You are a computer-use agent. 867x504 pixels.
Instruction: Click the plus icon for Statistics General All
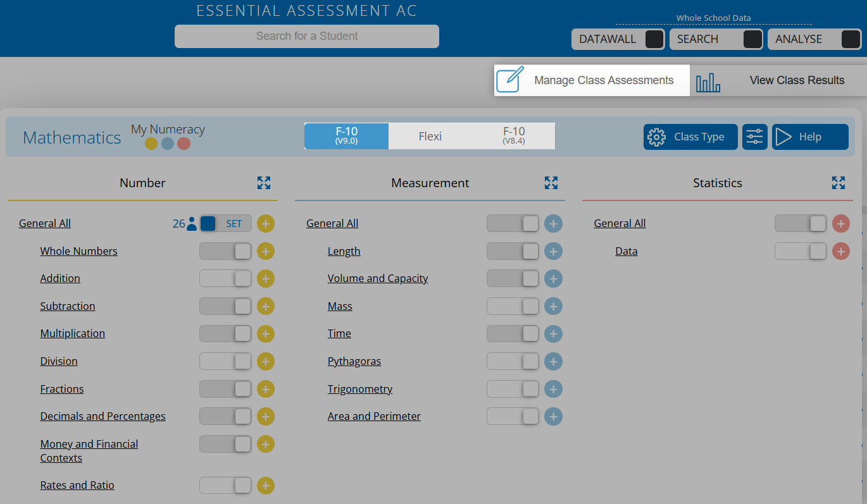click(x=840, y=223)
